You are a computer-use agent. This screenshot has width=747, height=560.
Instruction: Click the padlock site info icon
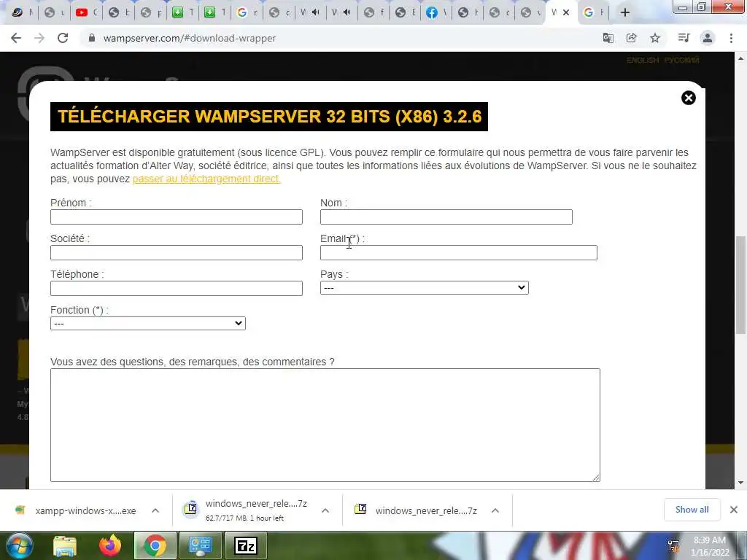pyautogui.click(x=92, y=38)
